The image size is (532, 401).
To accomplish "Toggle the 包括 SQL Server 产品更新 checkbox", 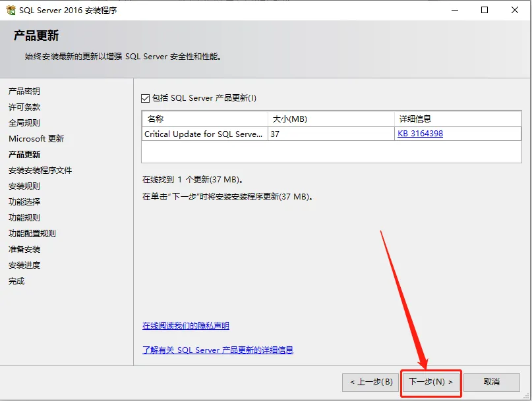I will [x=145, y=98].
